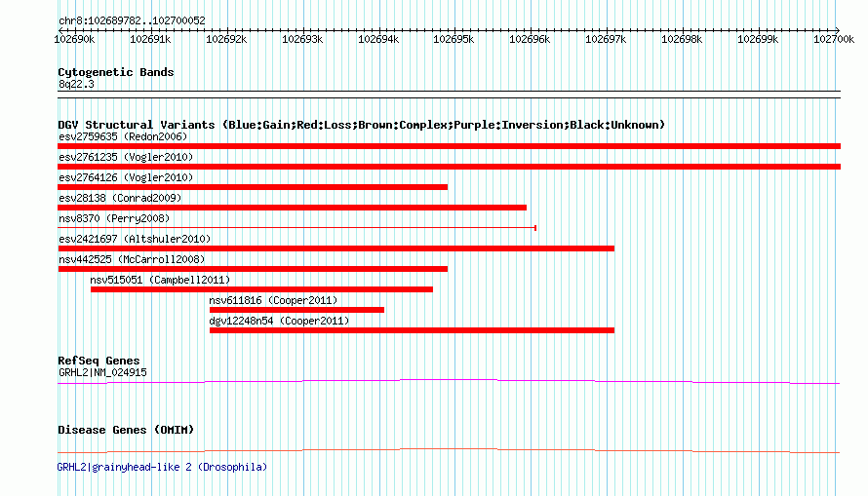The image size is (868, 496).
Task: Select the esv2761235 red variant bar
Action: [x=449, y=167]
